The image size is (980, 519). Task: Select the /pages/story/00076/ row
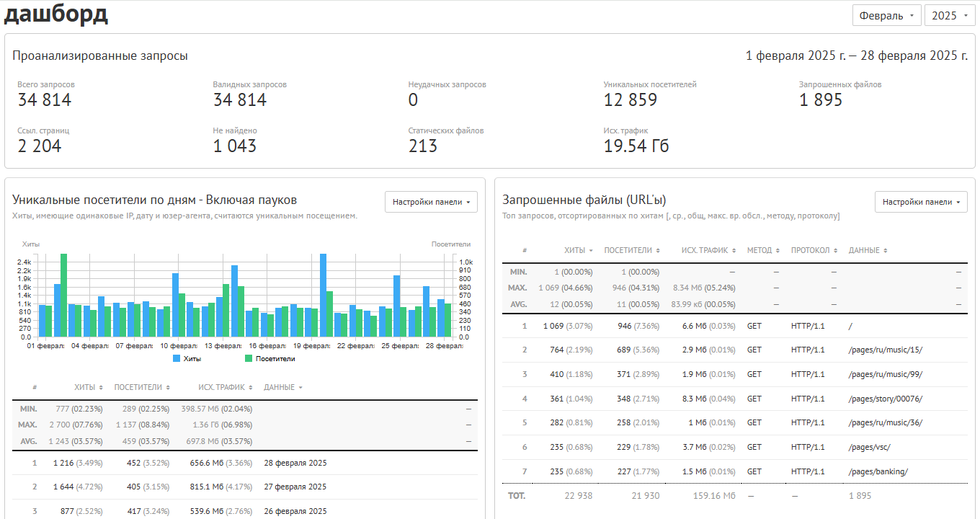[x=735, y=399]
